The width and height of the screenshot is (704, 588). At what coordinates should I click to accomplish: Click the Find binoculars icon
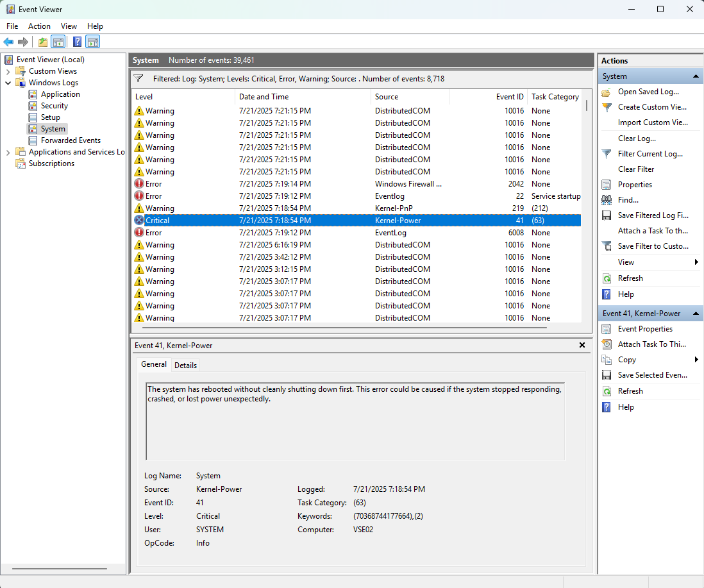[x=607, y=200]
